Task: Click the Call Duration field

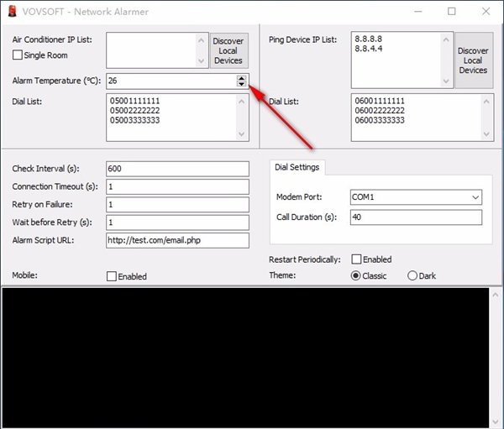Action: click(417, 217)
